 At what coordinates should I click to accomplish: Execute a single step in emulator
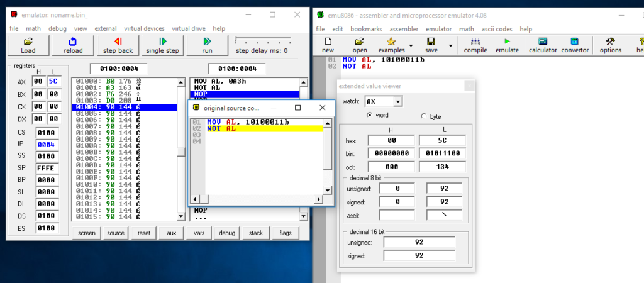(x=162, y=46)
